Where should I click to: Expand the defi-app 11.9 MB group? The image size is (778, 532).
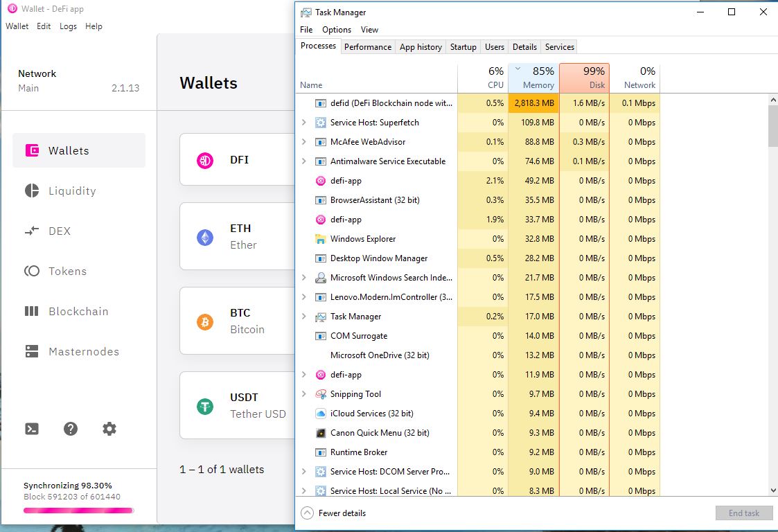(303, 374)
